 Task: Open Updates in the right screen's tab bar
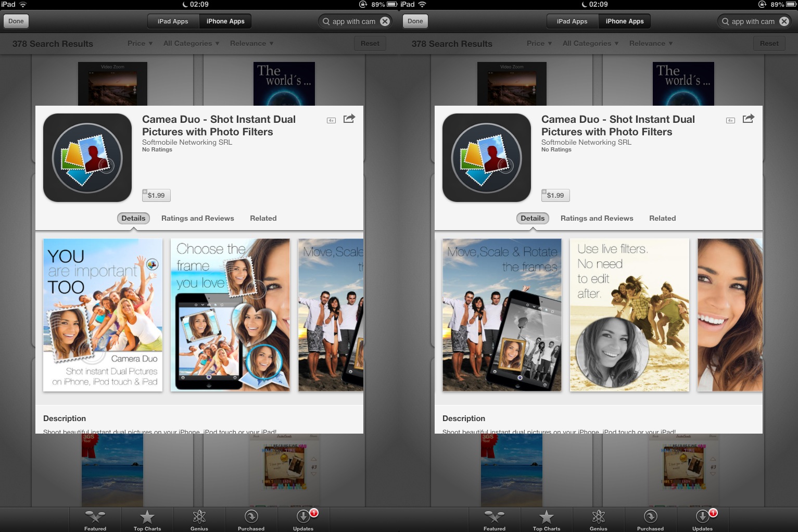pyautogui.click(x=703, y=520)
